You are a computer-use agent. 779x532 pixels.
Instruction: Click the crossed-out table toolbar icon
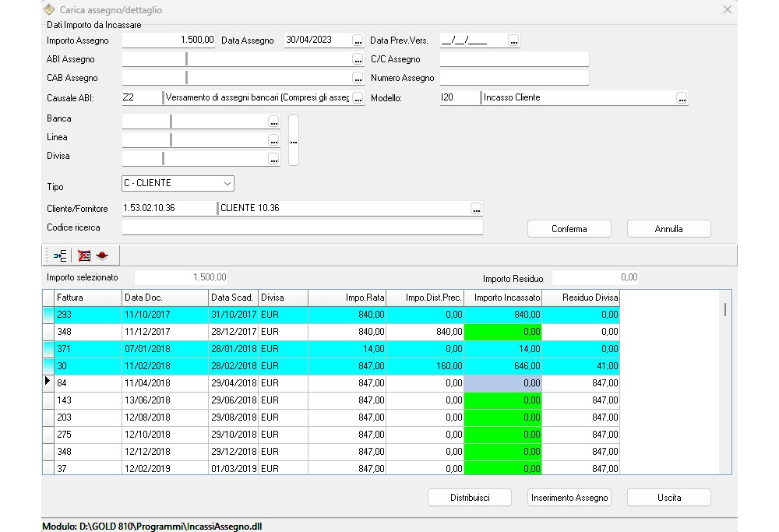pyautogui.click(x=84, y=255)
